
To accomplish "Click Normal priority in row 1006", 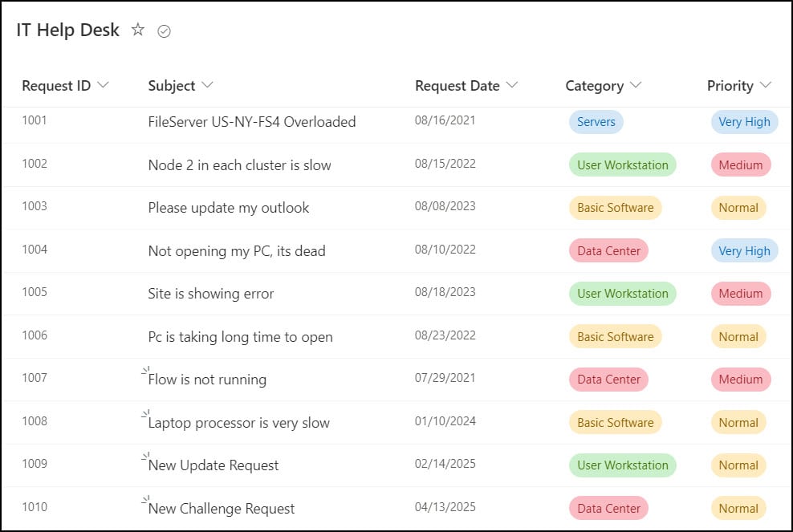I will 738,337.
